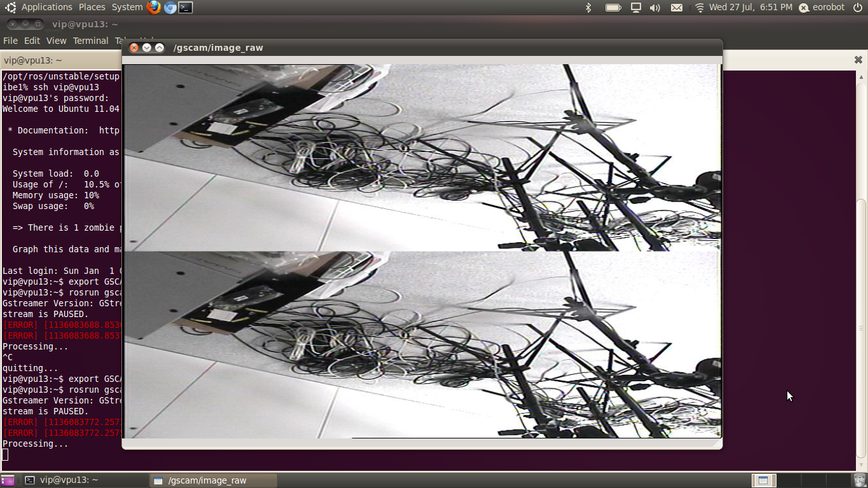Check the battery indicator icon
This screenshot has height=488, width=868.
[613, 7]
